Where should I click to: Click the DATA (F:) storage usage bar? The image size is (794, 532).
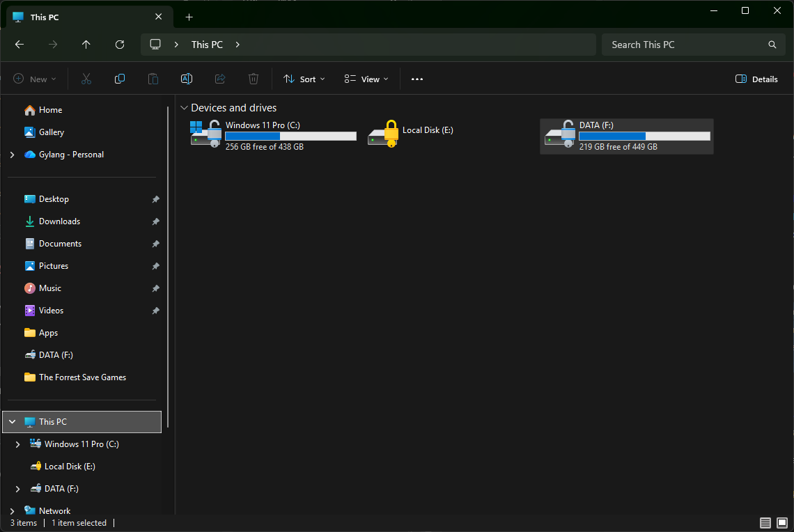tap(644, 136)
